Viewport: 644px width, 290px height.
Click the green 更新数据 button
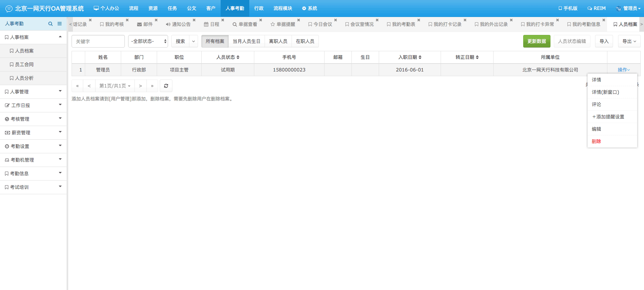(537, 41)
